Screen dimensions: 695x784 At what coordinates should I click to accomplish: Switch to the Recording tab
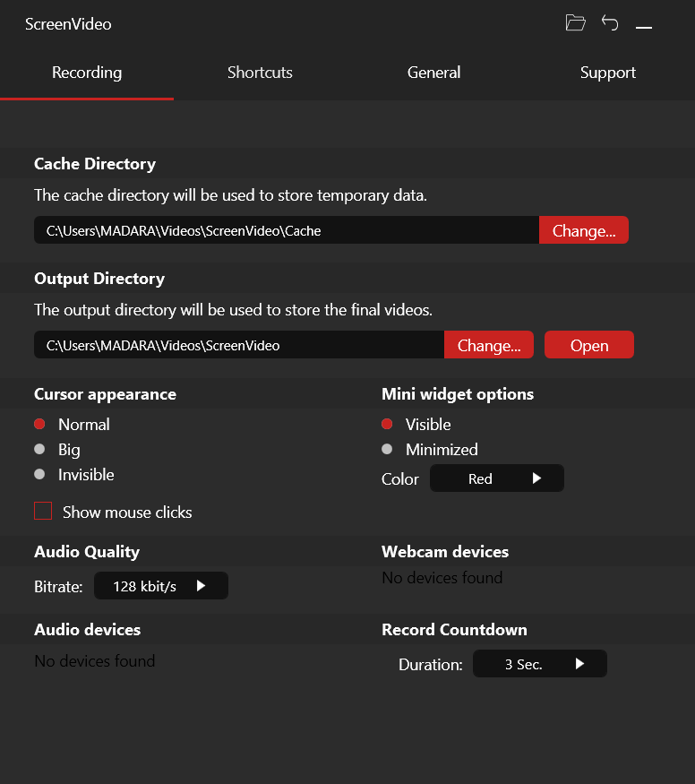click(x=87, y=73)
